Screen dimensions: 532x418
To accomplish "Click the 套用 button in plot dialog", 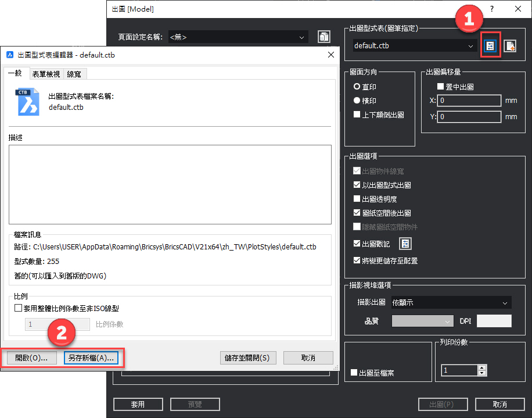I will [x=138, y=404].
